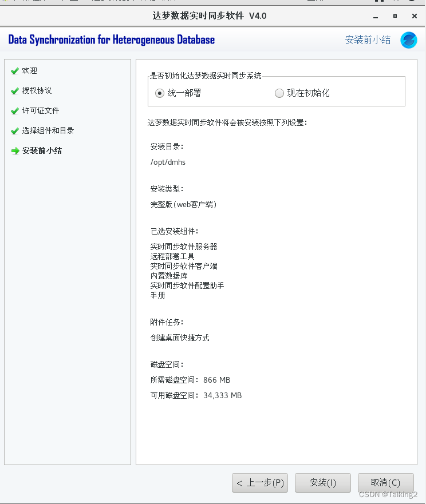This screenshot has height=504, width=426.
Task: Select the 授权协议 step in sidebar
Action: (x=37, y=90)
